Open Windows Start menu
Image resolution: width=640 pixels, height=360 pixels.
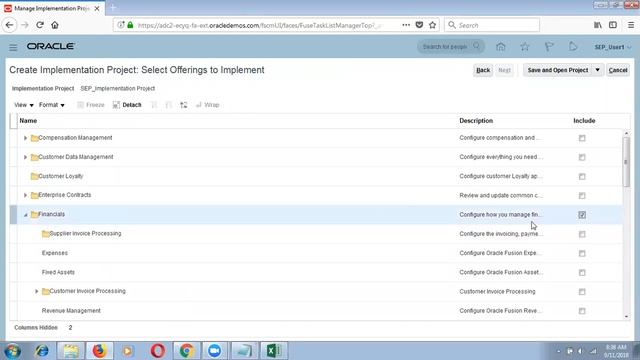coord(13,351)
